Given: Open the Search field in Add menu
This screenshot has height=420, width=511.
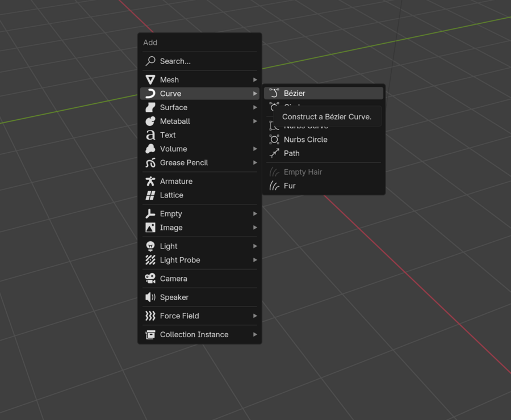Looking at the screenshot, I should 200,61.
